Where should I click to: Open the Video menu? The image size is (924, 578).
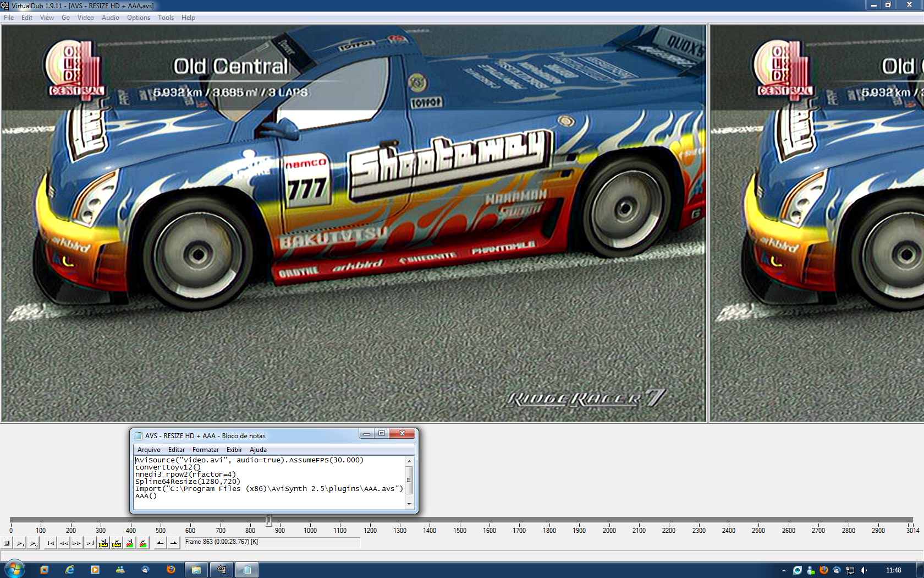[86, 18]
